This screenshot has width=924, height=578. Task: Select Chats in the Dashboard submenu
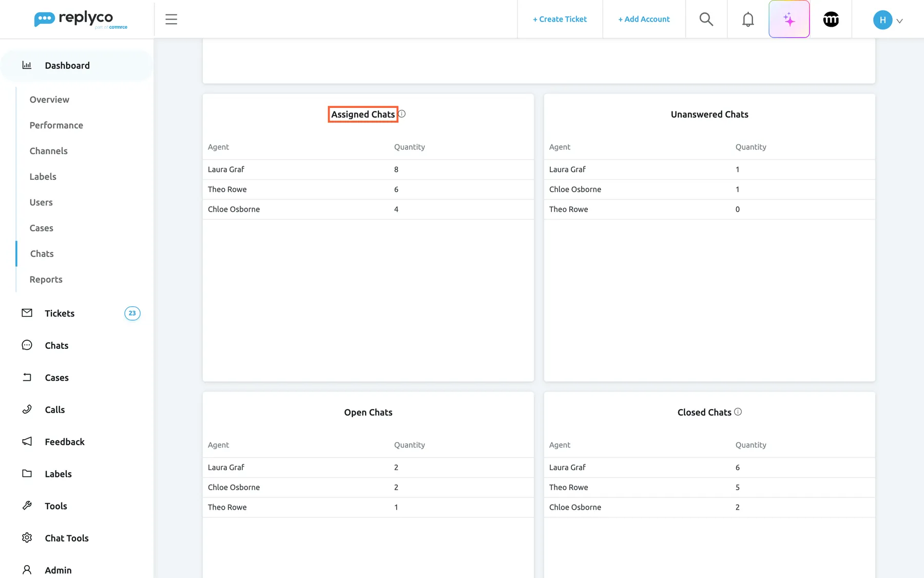click(x=42, y=254)
